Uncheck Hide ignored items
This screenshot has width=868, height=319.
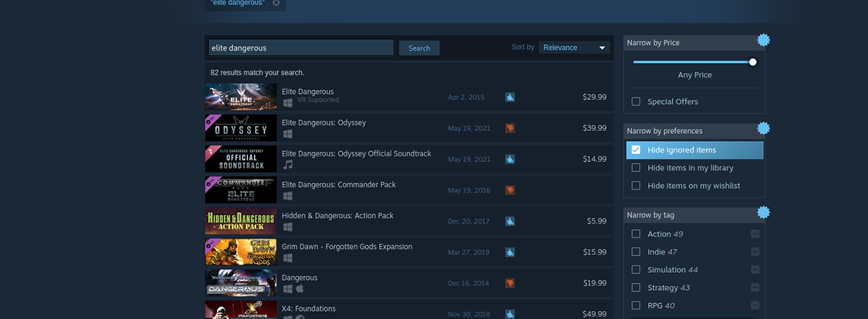point(636,150)
